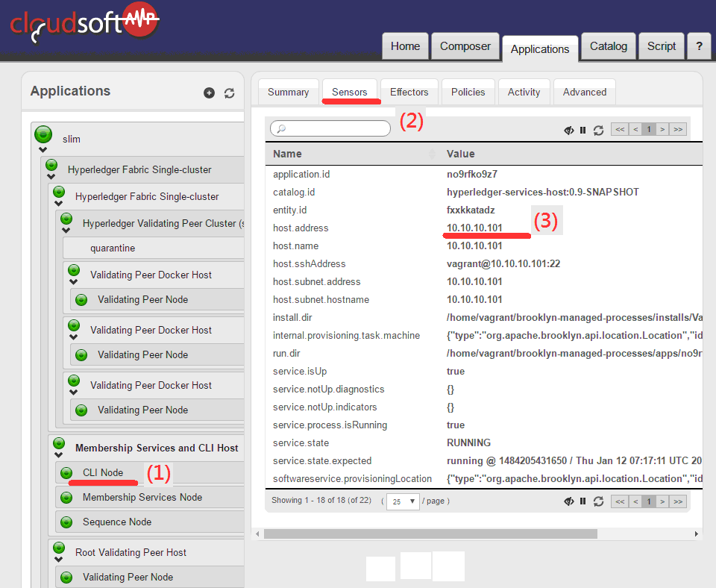The width and height of the screenshot is (716, 588).
Task: Click the install.dir sensor name
Action: coord(292,317)
